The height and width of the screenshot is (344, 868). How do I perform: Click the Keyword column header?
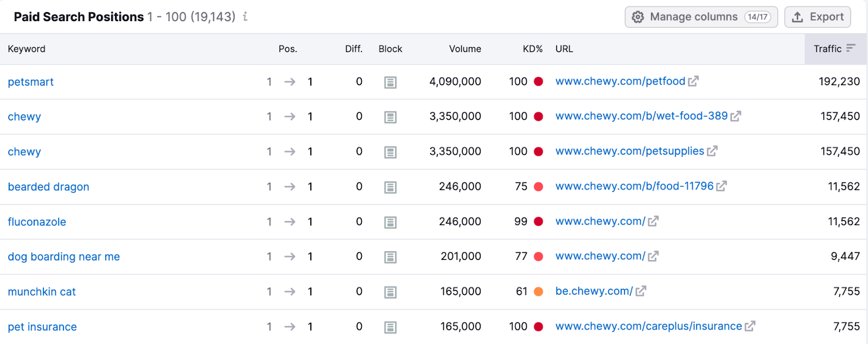pyautogui.click(x=27, y=49)
